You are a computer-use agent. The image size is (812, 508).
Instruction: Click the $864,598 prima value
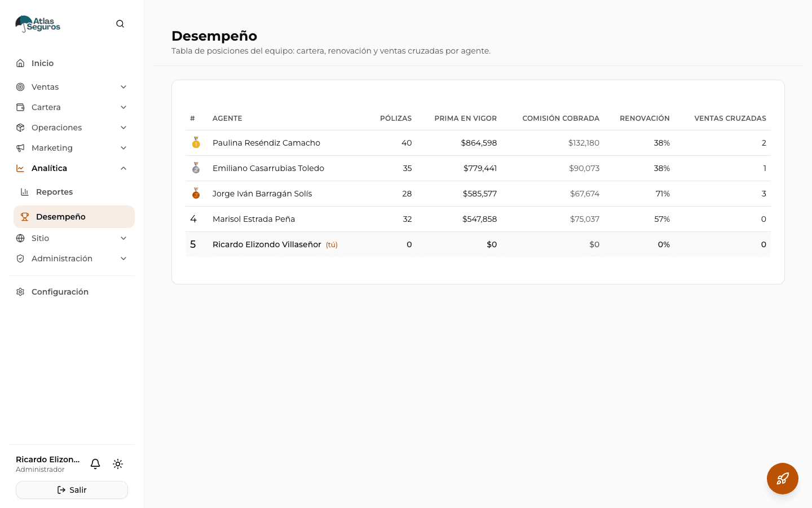(479, 143)
